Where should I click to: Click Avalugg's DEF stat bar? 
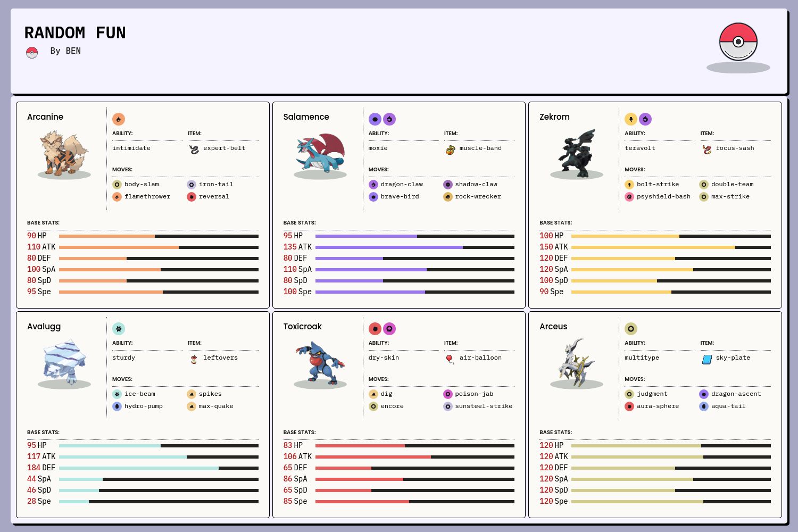coord(159,468)
